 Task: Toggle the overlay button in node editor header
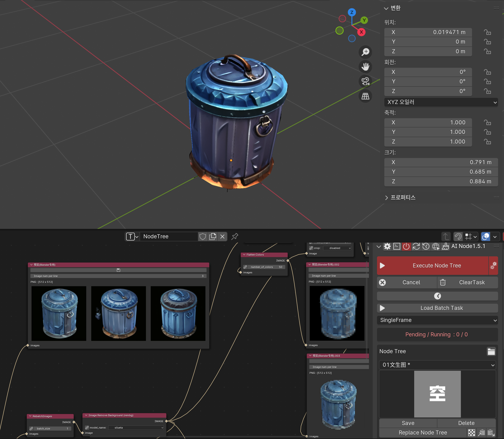486,237
